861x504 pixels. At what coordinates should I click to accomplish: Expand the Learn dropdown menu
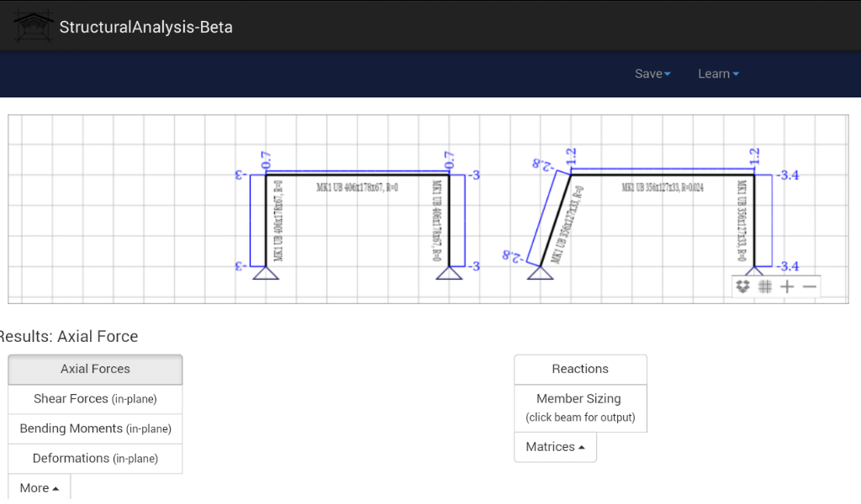[x=718, y=73]
